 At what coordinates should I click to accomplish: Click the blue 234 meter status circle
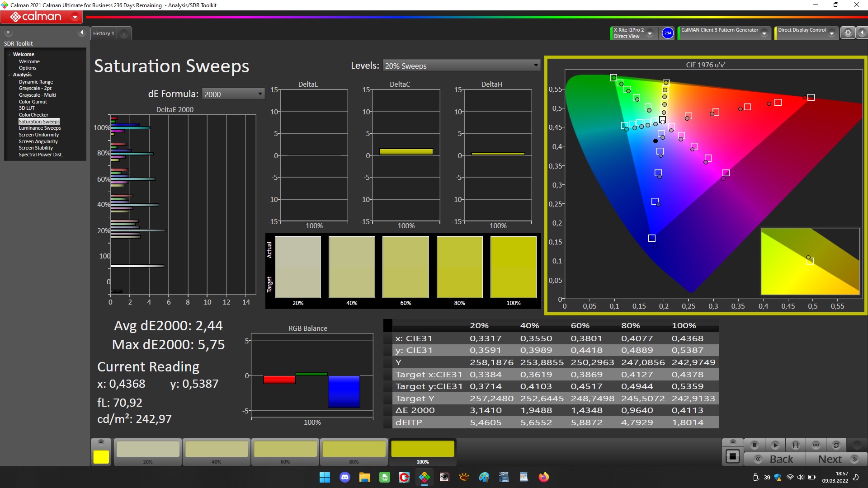pos(668,33)
